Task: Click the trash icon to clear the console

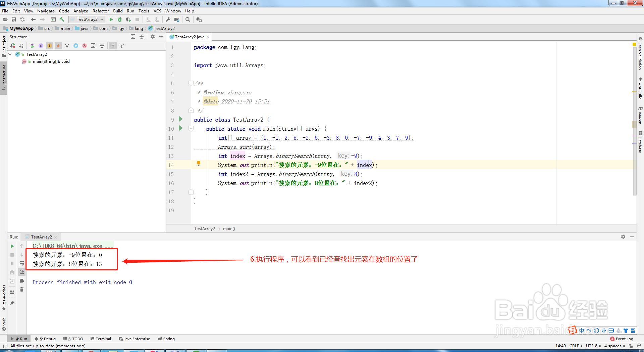Action: (x=22, y=290)
